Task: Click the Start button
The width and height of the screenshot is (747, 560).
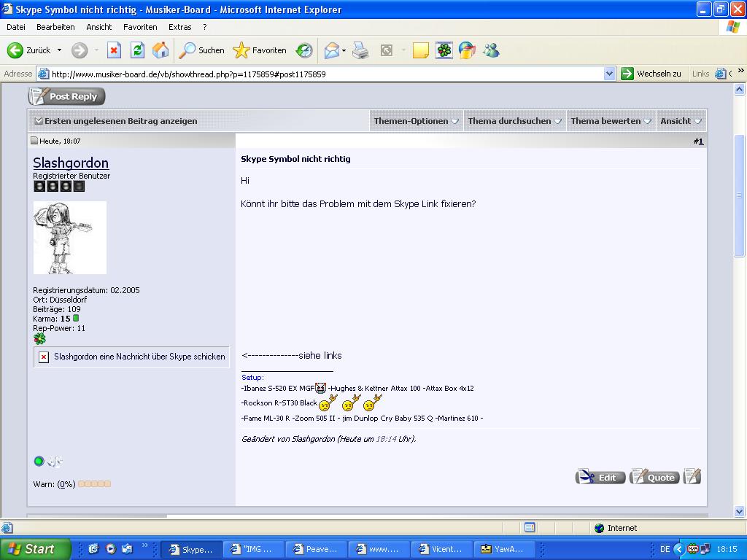Action: (35, 549)
